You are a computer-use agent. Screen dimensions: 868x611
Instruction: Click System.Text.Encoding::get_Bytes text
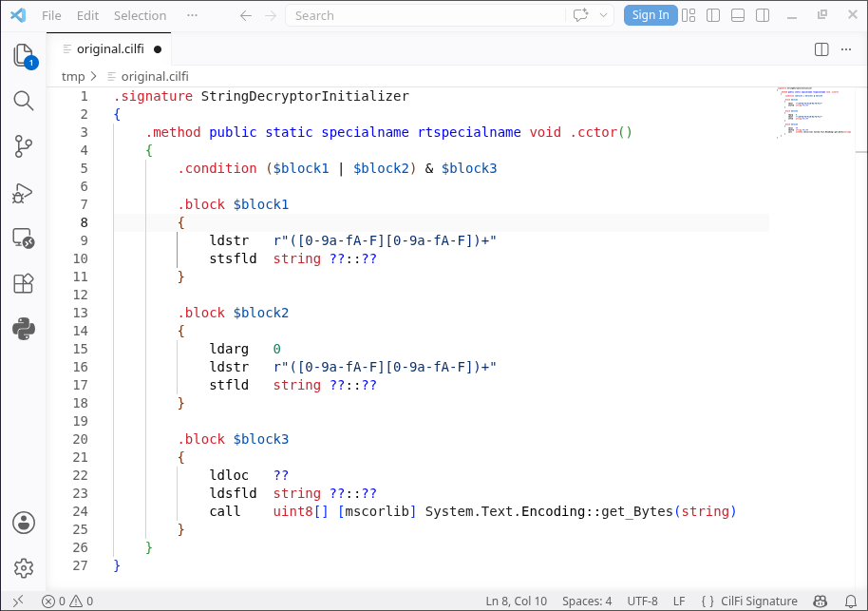[x=549, y=511]
